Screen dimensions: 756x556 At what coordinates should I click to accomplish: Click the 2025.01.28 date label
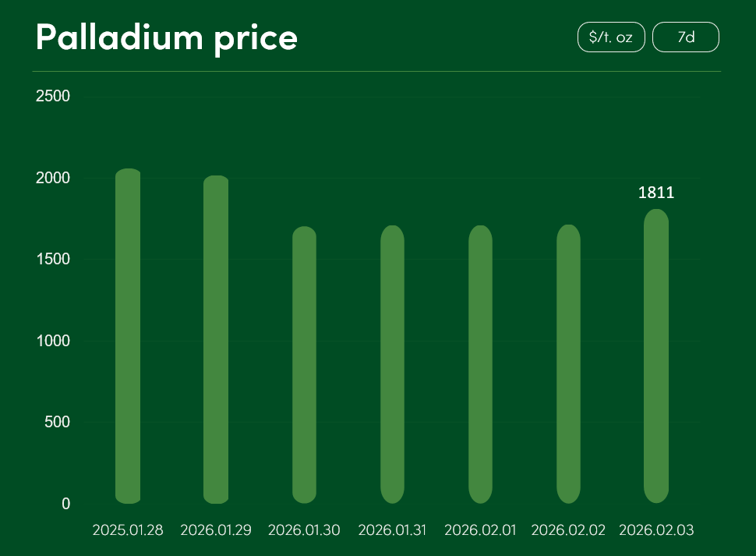pos(128,530)
